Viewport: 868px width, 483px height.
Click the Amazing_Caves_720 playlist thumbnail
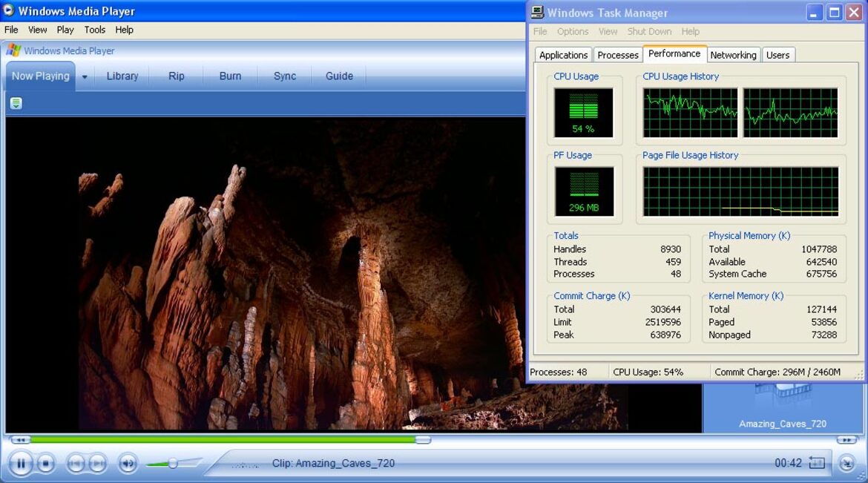coord(782,407)
